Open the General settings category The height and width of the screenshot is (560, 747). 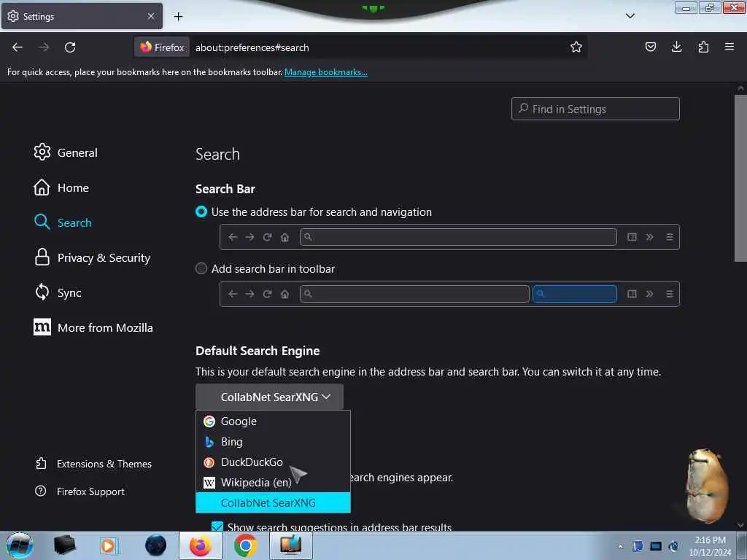66,152
